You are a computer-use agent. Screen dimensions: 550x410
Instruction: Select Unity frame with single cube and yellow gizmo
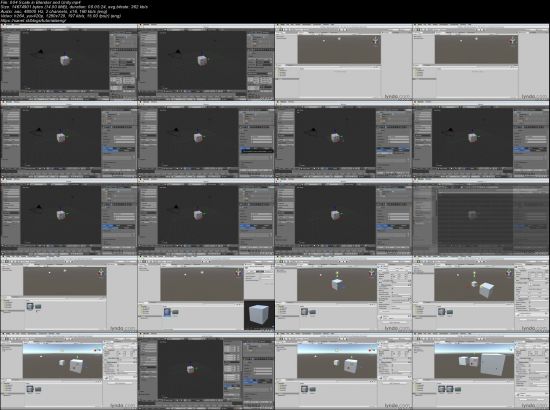(343, 294)
